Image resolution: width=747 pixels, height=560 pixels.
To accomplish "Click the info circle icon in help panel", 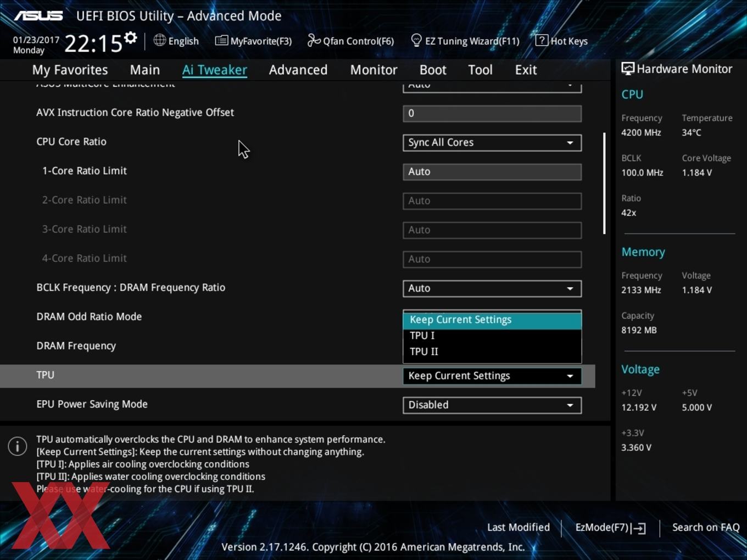I will tap(18, 446).
